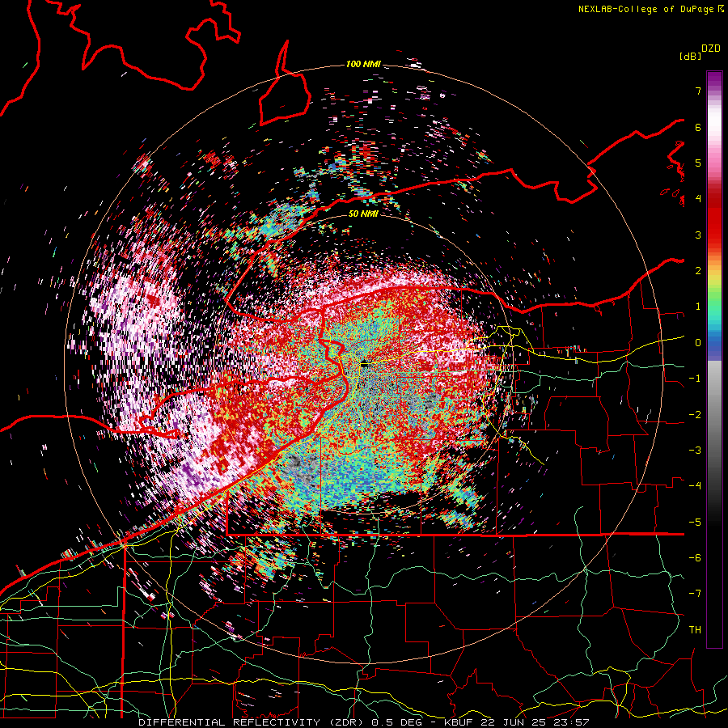Image resolution: width=728 pixels, height=728 pixels.
Task: Click the Differential Reflectivity caption at bottom
Action: coord(363,722)
